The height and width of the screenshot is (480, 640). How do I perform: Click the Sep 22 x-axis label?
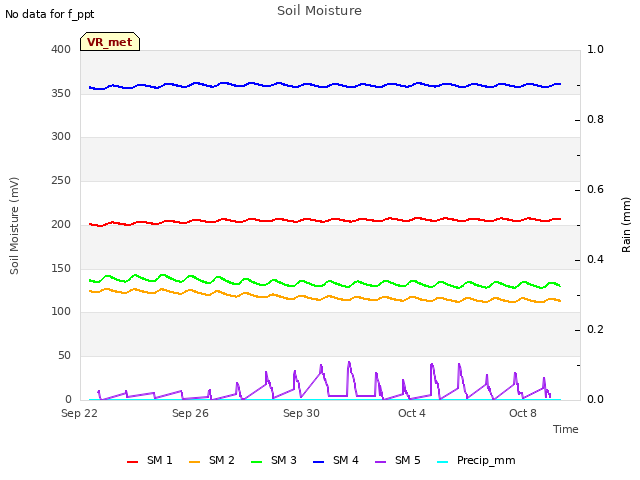coord(80,413)
